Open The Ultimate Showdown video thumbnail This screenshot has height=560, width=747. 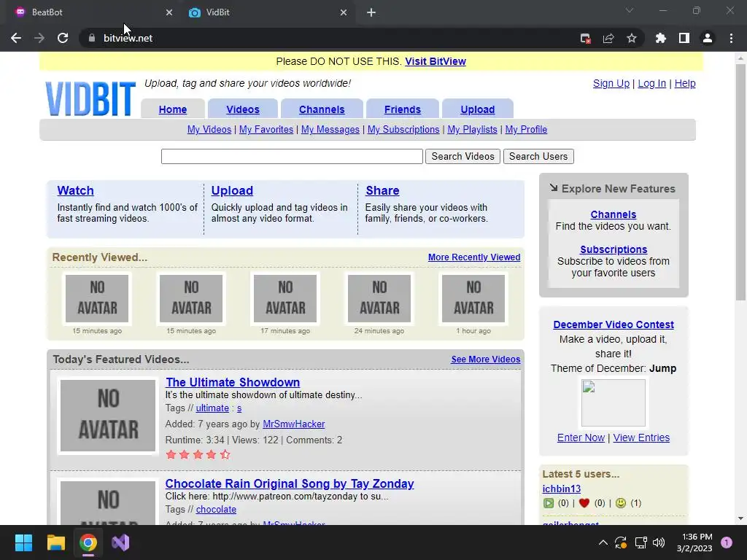coord(108,415)
